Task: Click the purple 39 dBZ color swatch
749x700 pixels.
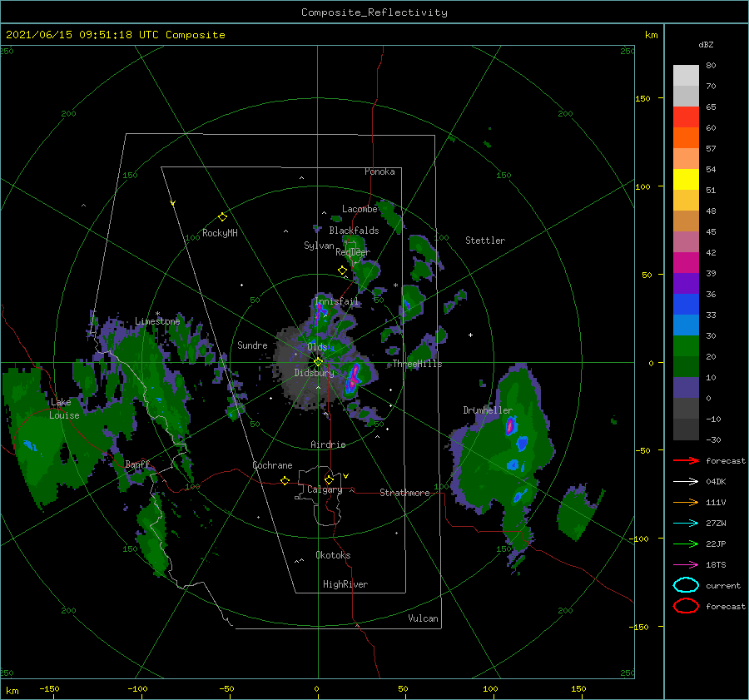Action: [x=686, y=283]
